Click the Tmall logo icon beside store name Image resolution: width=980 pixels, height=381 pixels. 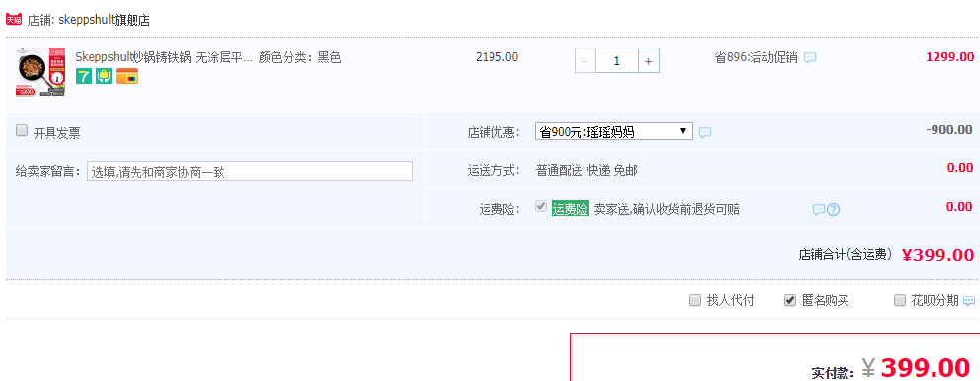(x=14, y=20)
